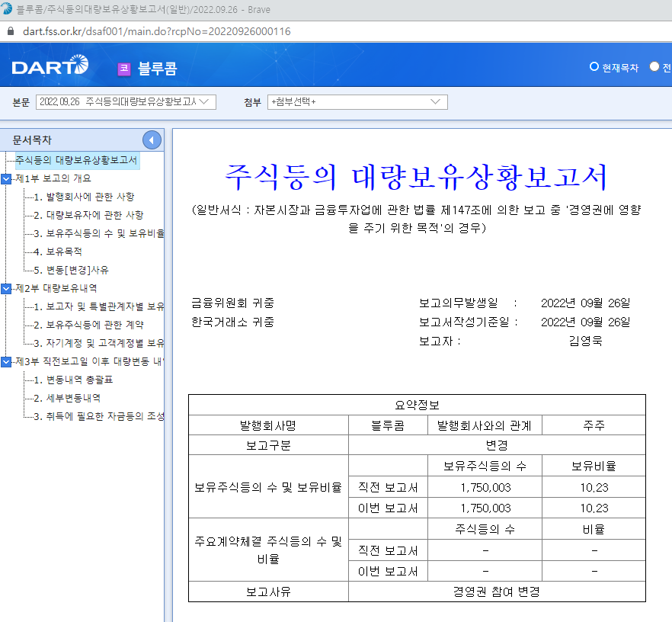The height and width of the screenshot is (622, 672).
Task: Open 3. 자기계정 및 고객계정별 보유 item
Action: click(x=99, y=343)
